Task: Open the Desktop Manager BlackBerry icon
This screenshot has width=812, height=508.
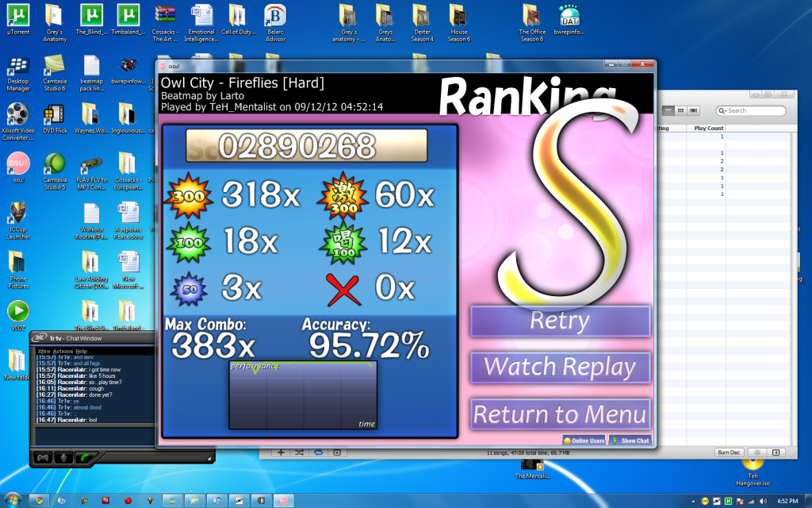Action: click(18, 74)
